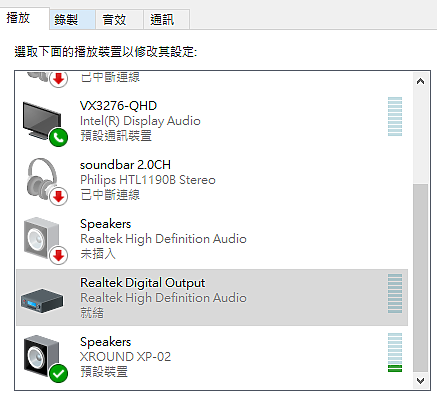The width and height of the screenshot is (437, 393).
Task: Select the VX3276-QHD monitor icon
Action: coord(42,121)
